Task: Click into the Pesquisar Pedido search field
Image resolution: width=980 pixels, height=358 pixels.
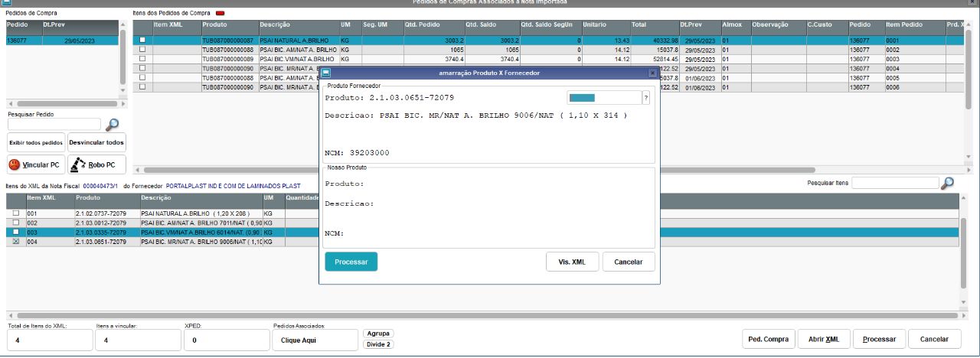Action: point(54,124)
